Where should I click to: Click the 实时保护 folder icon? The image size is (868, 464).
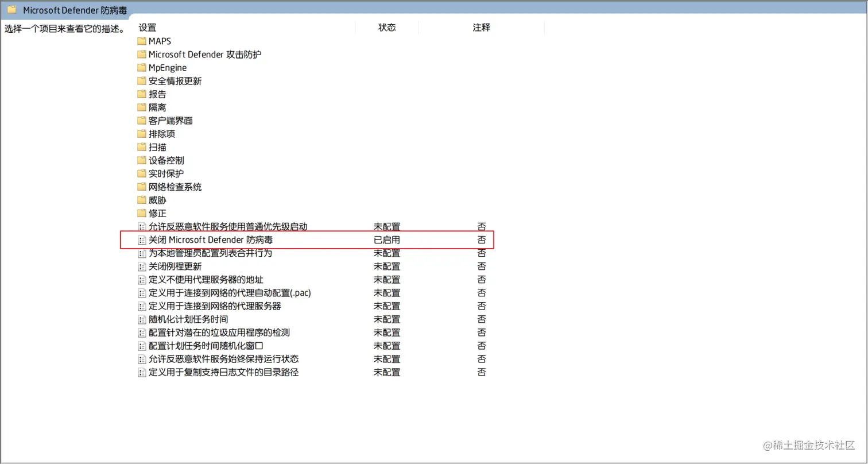tap(142, 173)
